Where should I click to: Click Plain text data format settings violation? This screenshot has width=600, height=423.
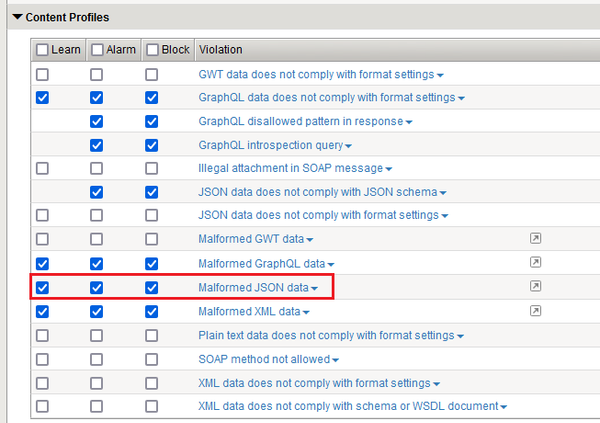(x=326, y=335)
